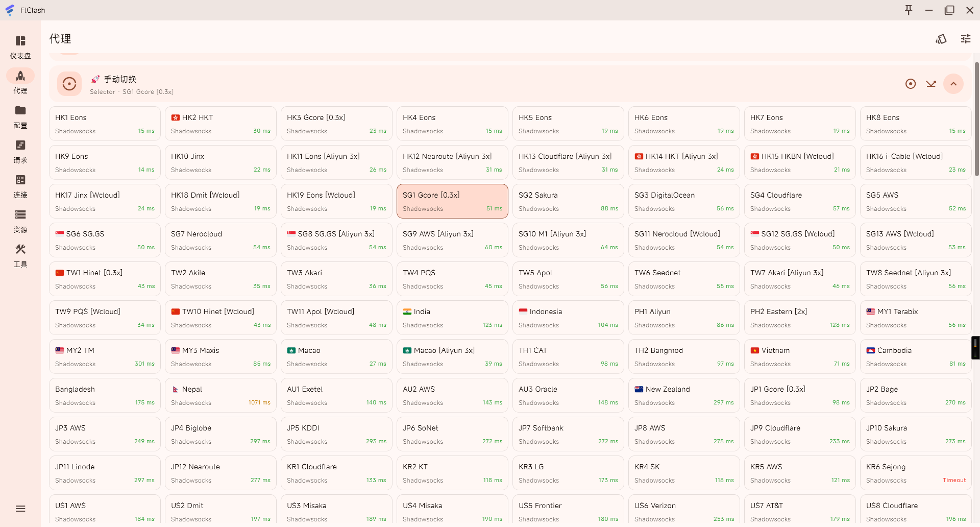Image resolution: width=980 pixels, height=527 pixels.
Task: Click the Timeout label on KR6 Sejong
Action: (954, 480)
